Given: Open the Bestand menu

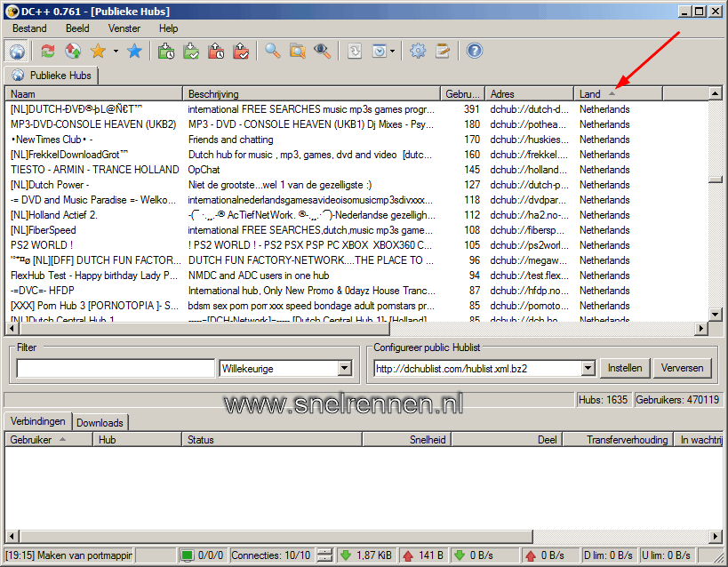Looking at the screenshot, I should click(x=29, y=28).
